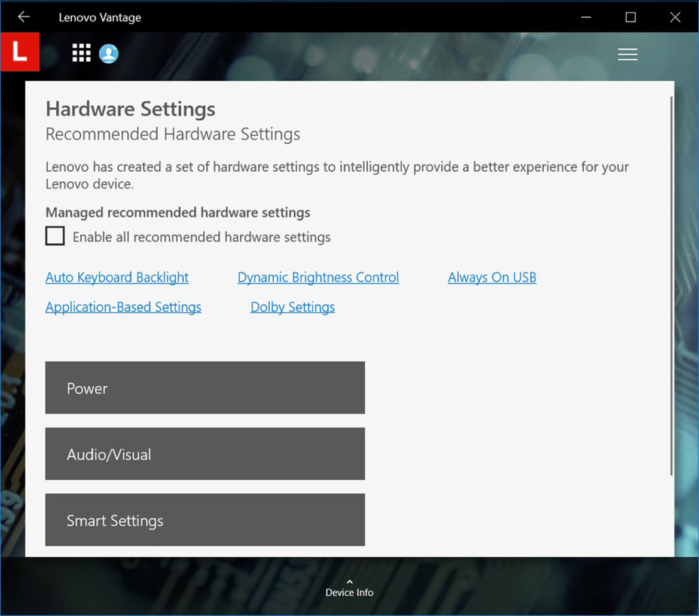Image resolution: width=699 pixels, height=616 pixels.
Task: Open Auto Keyboard Backlight link
Action: tap(117, 277)
